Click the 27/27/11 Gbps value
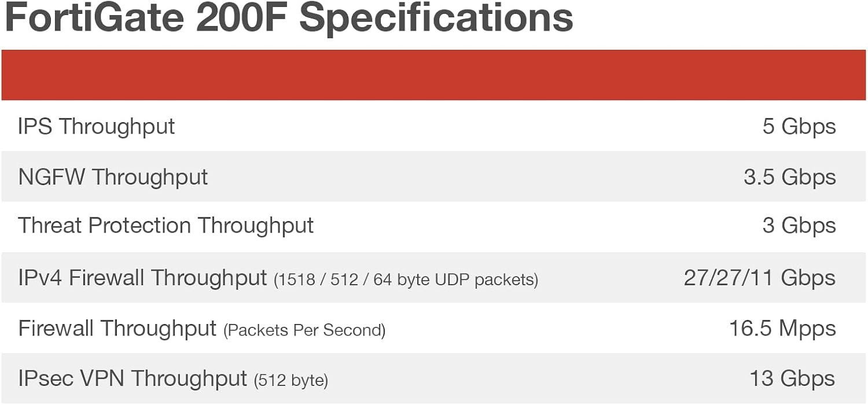The image size is (868, 405). tap(759, 278)
